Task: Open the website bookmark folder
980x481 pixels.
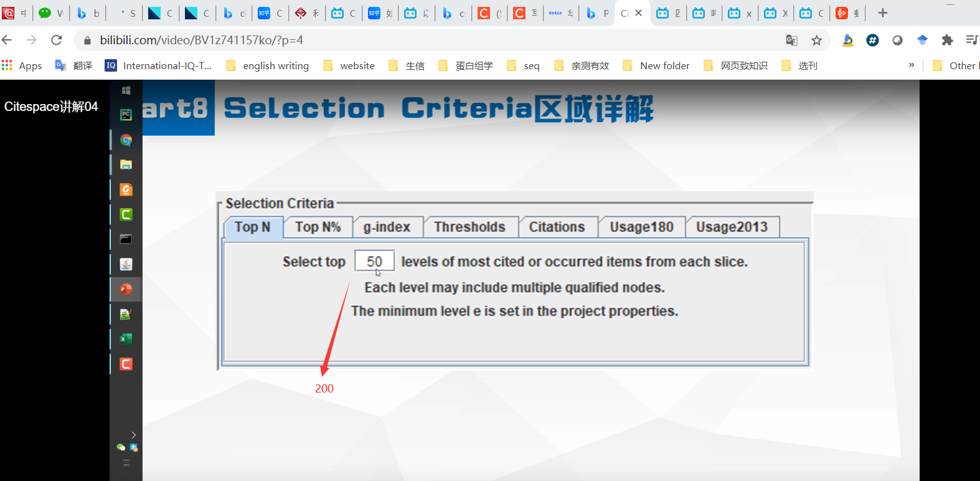Action: click(x=349, y=65)
